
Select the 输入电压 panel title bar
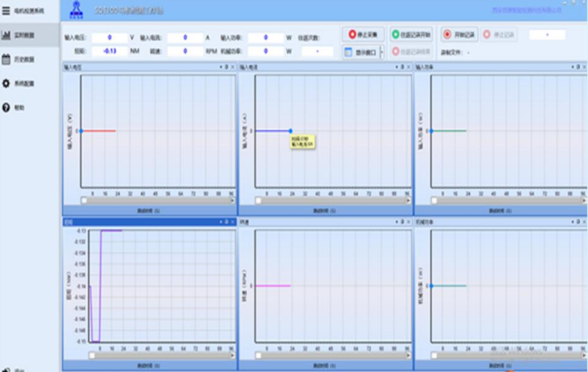point(150,67)
